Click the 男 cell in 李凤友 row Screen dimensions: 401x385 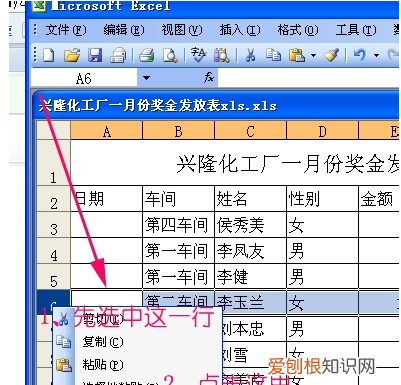323,251
